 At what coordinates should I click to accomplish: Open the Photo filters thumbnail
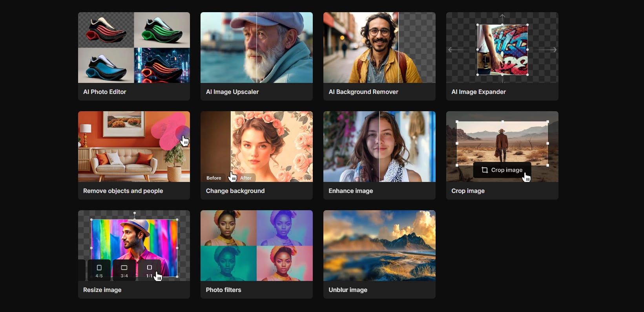257,246
